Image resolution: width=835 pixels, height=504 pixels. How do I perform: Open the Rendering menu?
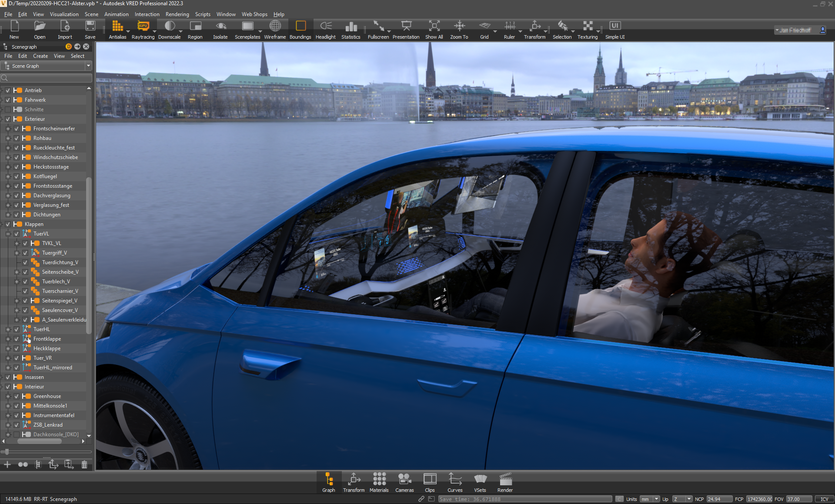pos(177,14)
